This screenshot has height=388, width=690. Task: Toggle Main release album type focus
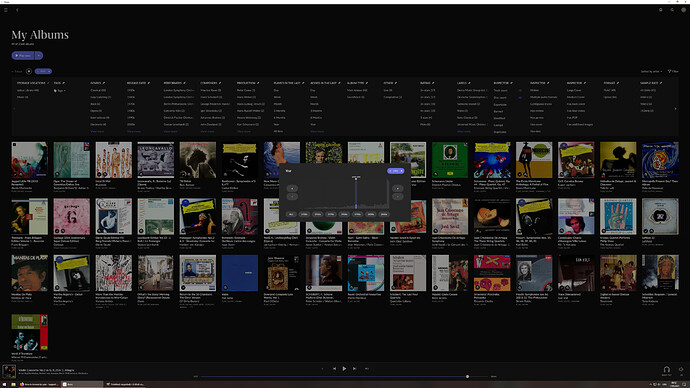tap(357, 90)
